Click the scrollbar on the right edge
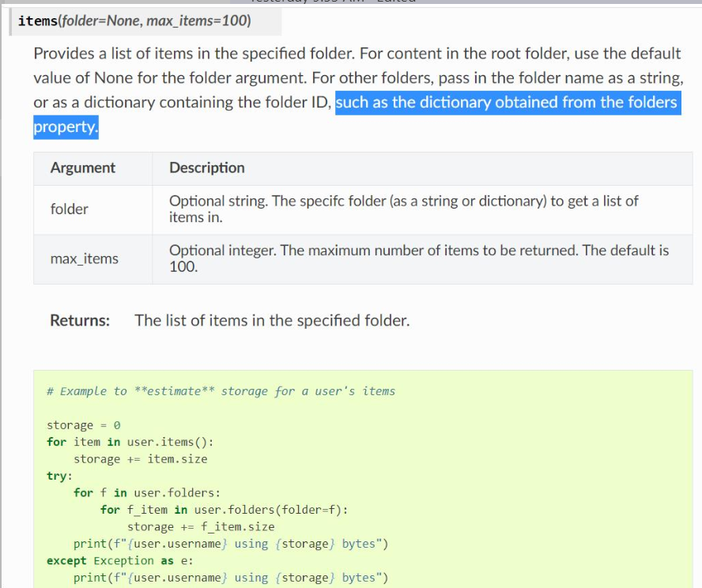Viewport: 702px width, 588px height. (x=699, y=292)
